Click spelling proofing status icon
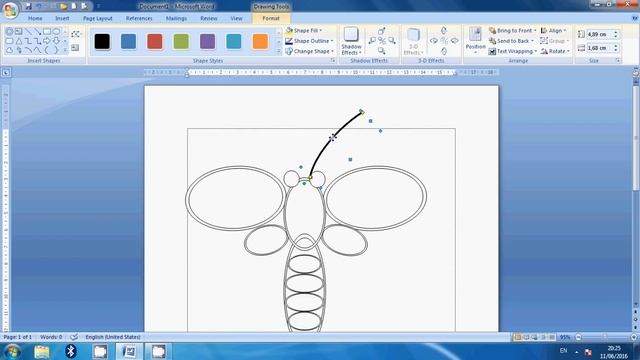This screenshot has width=640, height=360. pyautogui.click(x=74, y=337)
